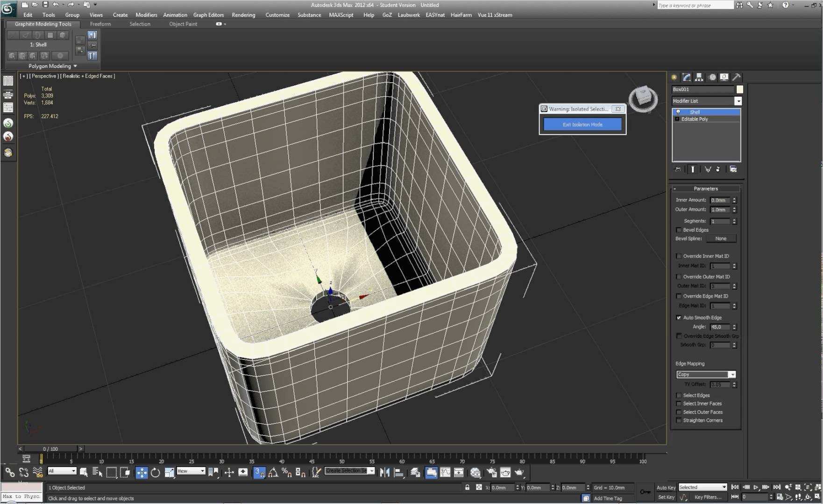
Task: Disable Auto Smooth Edge
Action: (x=679, y=317)
